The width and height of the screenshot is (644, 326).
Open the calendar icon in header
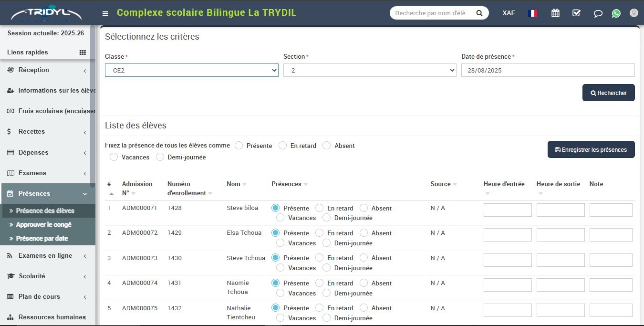[x=555, y=13]
